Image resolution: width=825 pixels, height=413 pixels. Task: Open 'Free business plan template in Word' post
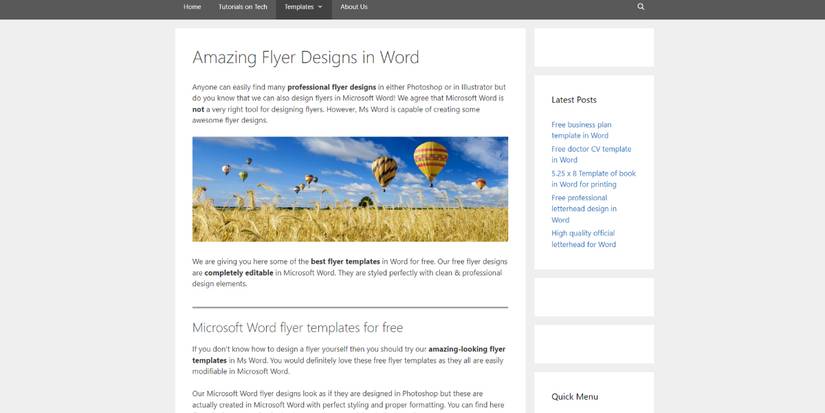581,130
